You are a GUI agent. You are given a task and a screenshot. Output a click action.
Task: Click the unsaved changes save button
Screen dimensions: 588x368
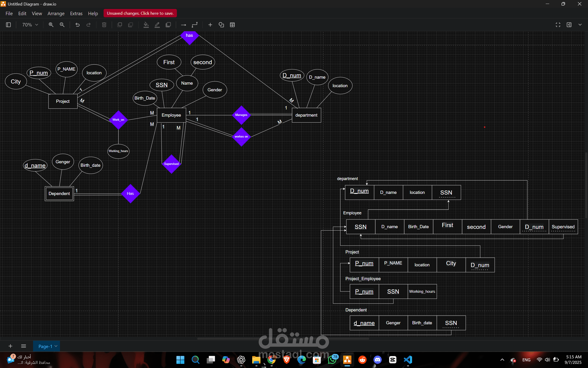click(140, 13)
